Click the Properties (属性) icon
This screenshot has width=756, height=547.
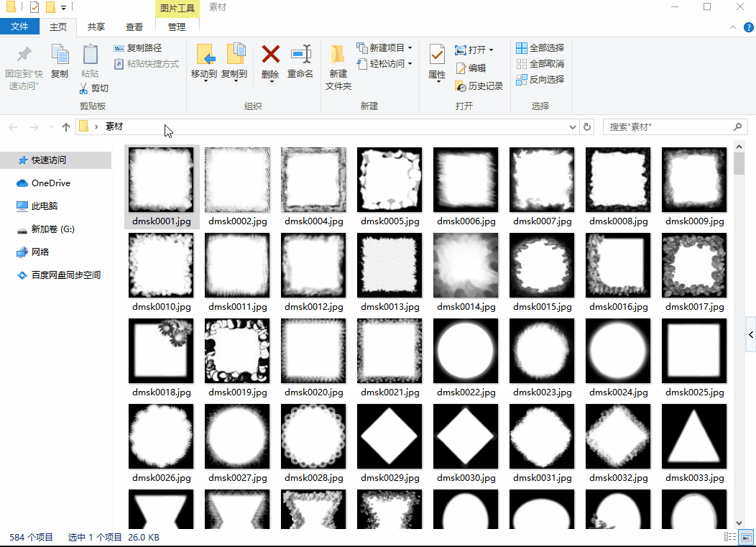tap(437, 55)
